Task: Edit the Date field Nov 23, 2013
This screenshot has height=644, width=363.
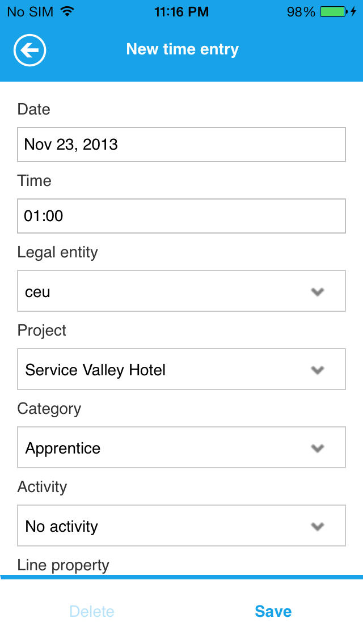Action: click(181, 145)
